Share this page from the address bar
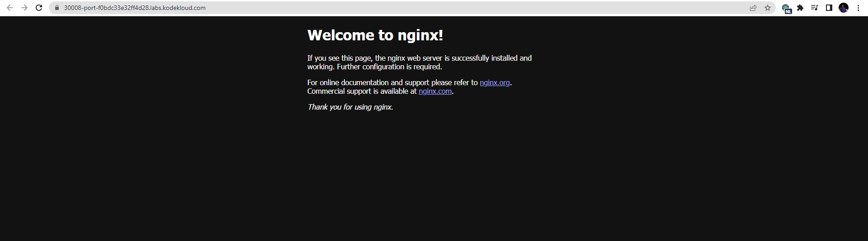This screenshot has width=868, height=241. click(x=753, y=8)
